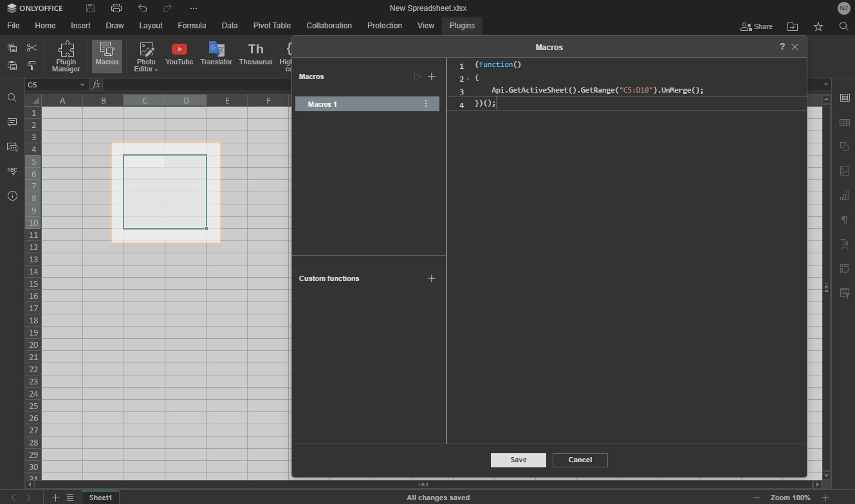Click the Paste clipboard icon

[x=12, y=66]
